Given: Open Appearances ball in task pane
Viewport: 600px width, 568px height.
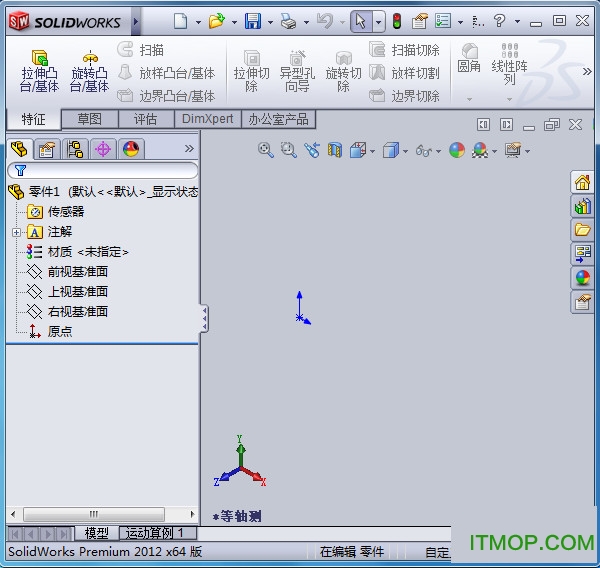Looking at the screenshot, I should click(582, 277).
